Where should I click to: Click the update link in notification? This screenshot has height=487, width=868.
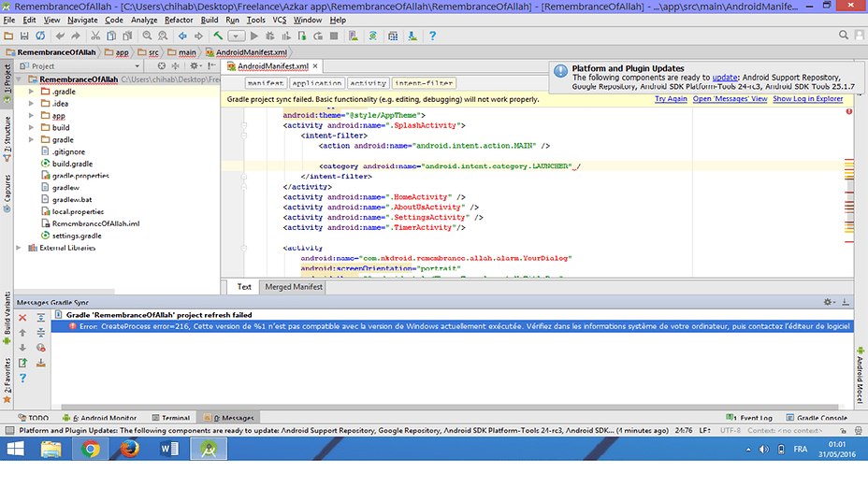(724, 78)
